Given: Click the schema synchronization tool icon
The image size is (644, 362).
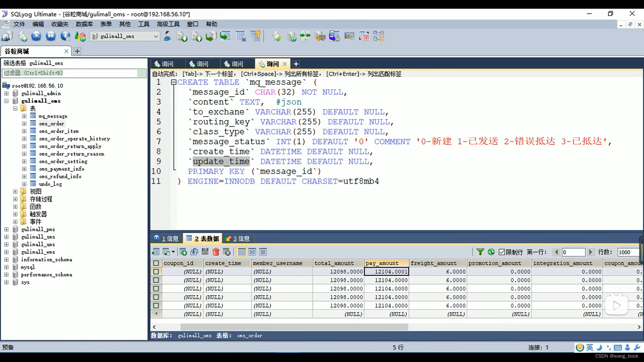Looking at the screenshot, I should click(x=305, y=36).
